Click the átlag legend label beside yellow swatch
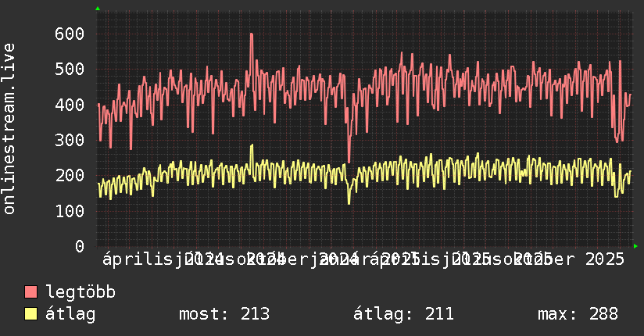Image resolution: width=644 pixels, height=336 pixels. click(x=70, y=314)
